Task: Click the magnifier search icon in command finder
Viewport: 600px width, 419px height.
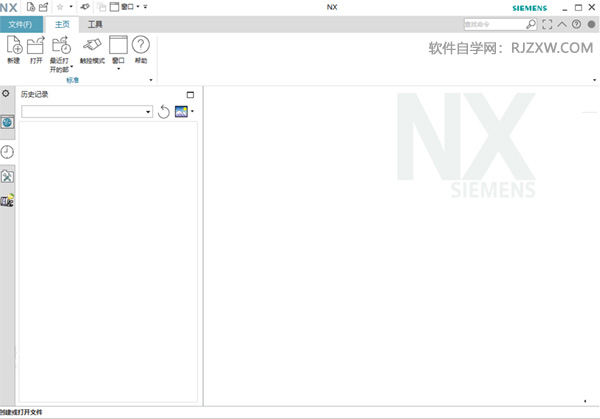Action: pyautogui.click(x=531, y=24)
